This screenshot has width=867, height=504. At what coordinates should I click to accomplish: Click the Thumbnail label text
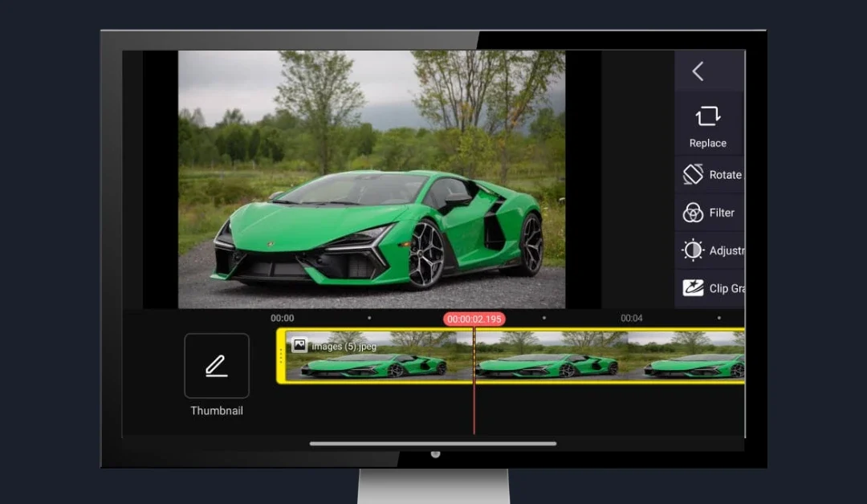(216, 411)
